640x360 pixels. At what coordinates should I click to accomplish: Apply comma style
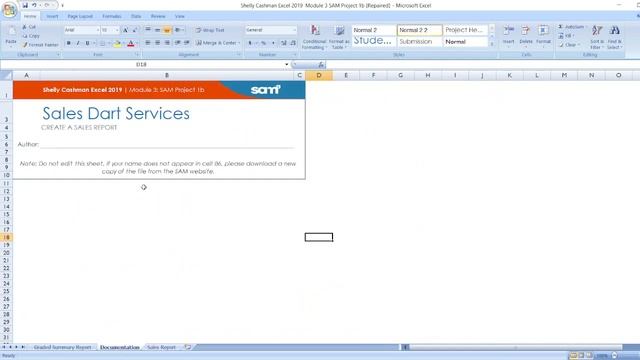pos(273,43)
